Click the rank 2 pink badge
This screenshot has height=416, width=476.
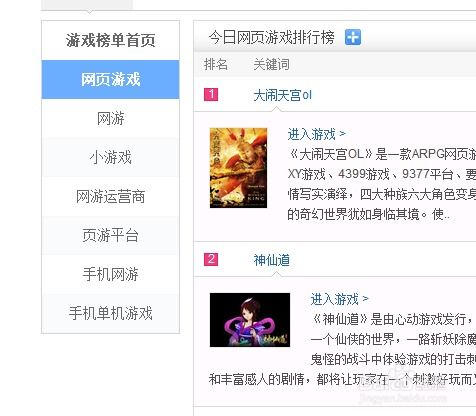pyautogui.click(x=211, y=259)
